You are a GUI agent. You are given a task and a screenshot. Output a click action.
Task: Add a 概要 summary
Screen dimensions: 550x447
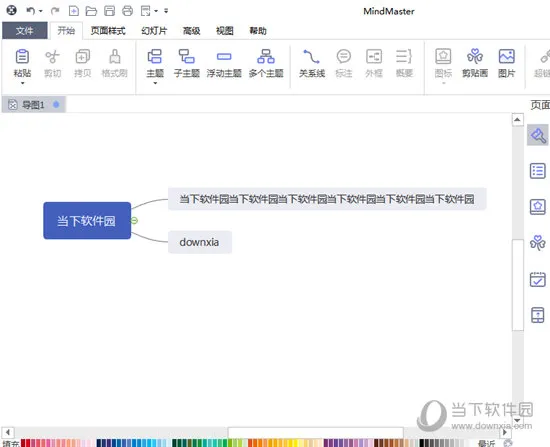(x=404, y=63)
